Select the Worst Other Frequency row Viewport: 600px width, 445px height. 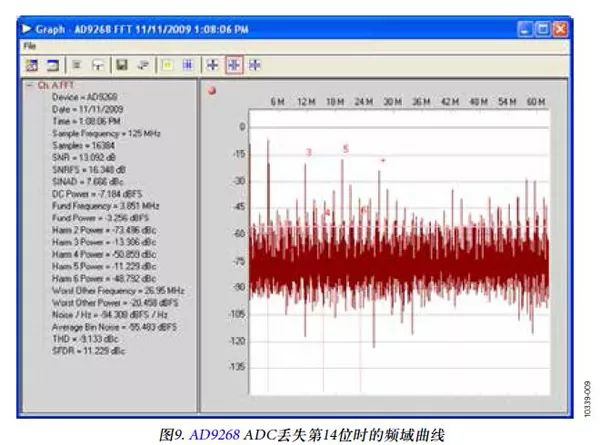pos(118,291)
